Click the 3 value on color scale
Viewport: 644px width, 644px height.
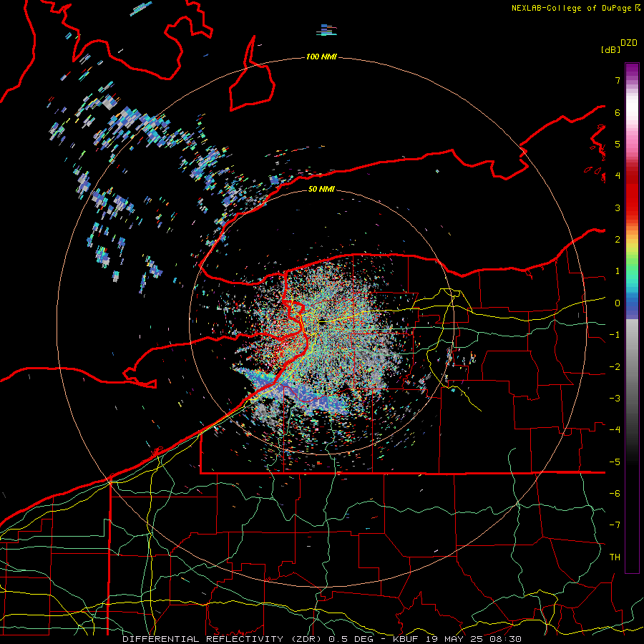(x=618, y=208)
